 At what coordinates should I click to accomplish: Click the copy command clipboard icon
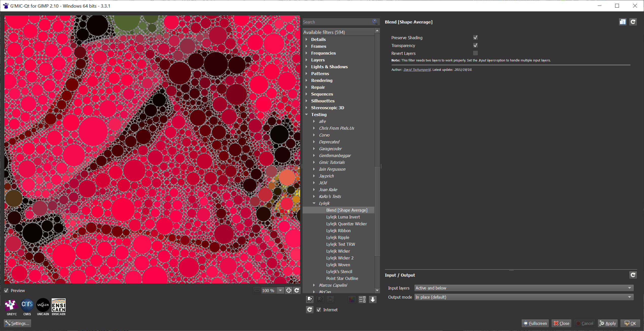623,22
